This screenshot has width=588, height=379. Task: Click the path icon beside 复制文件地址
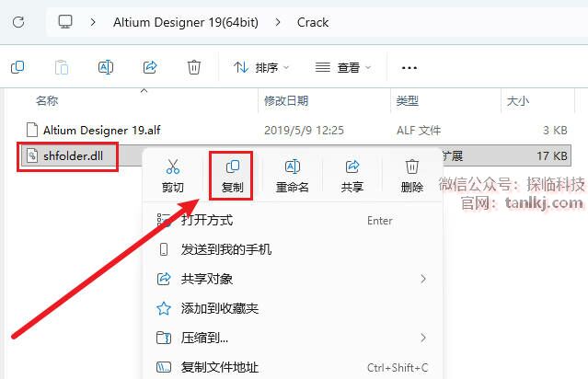[x=164, y=367]
